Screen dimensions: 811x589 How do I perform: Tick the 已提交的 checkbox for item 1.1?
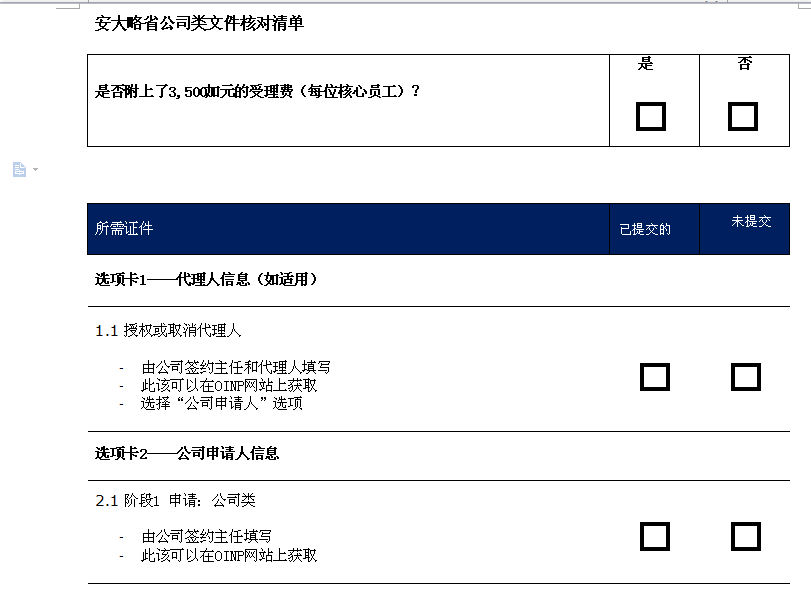click(655, 377)
